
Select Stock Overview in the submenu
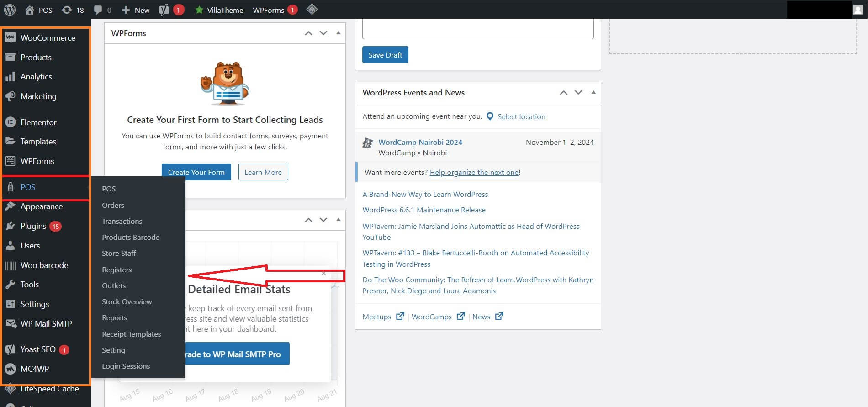[127, 301]
